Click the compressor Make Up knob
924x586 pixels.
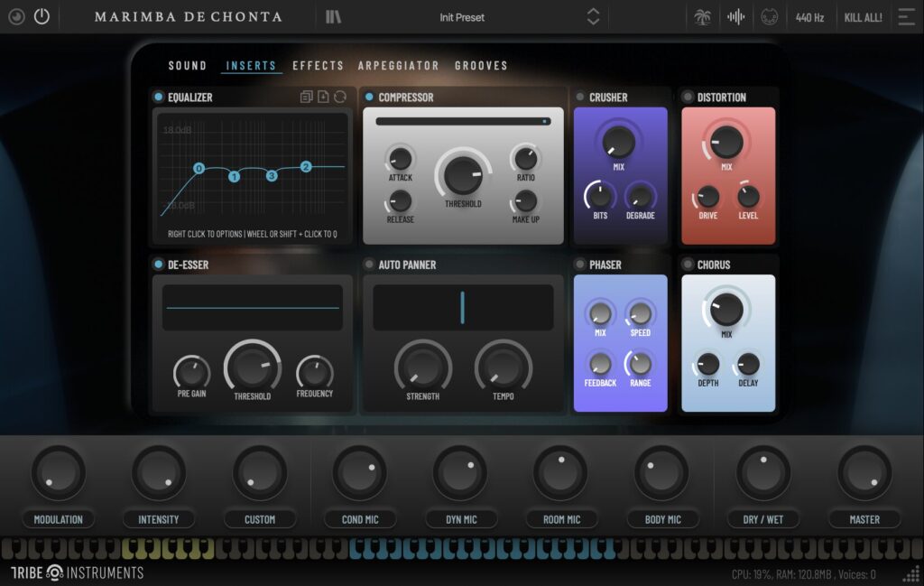pyautogui.click(x=525, y=201)
